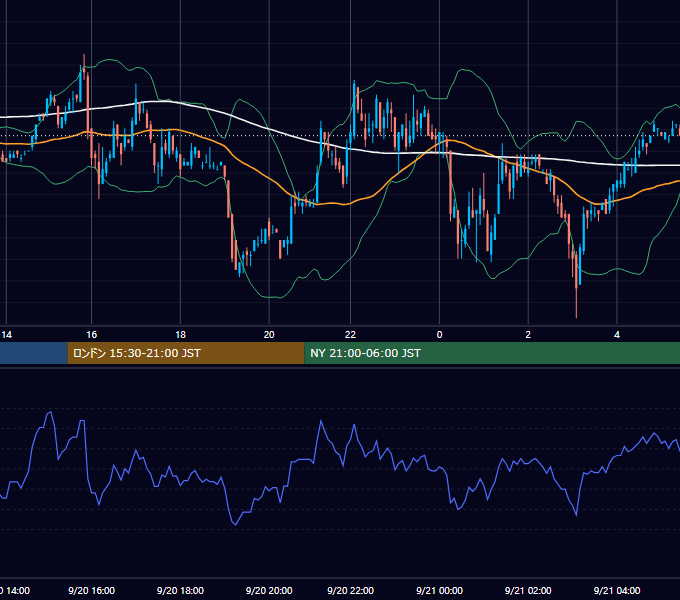Click the lowest candlestick wick after 02:00
This screenshot has width=680, height=600.
click(x=576, y=303)
